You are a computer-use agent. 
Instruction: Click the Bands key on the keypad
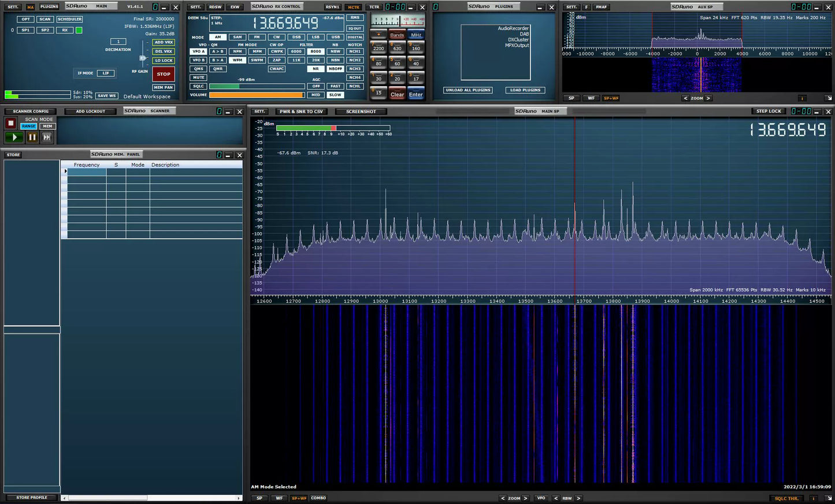coord(397,35)
